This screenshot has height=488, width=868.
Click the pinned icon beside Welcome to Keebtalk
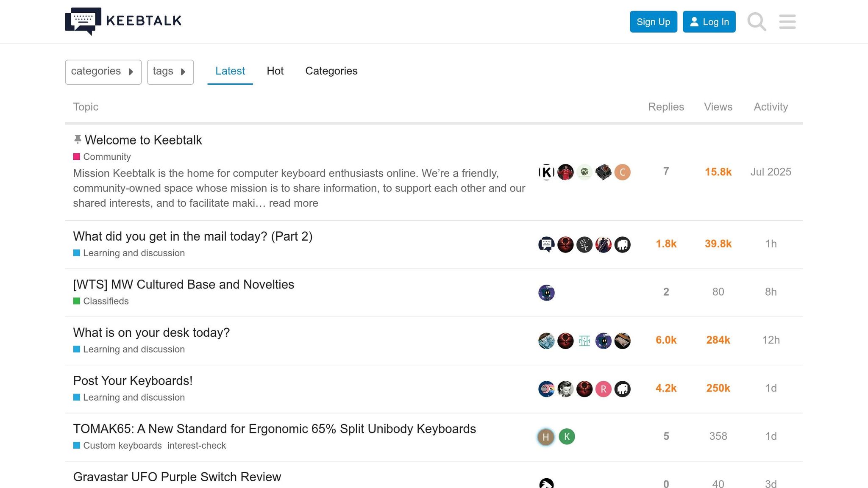78,139
